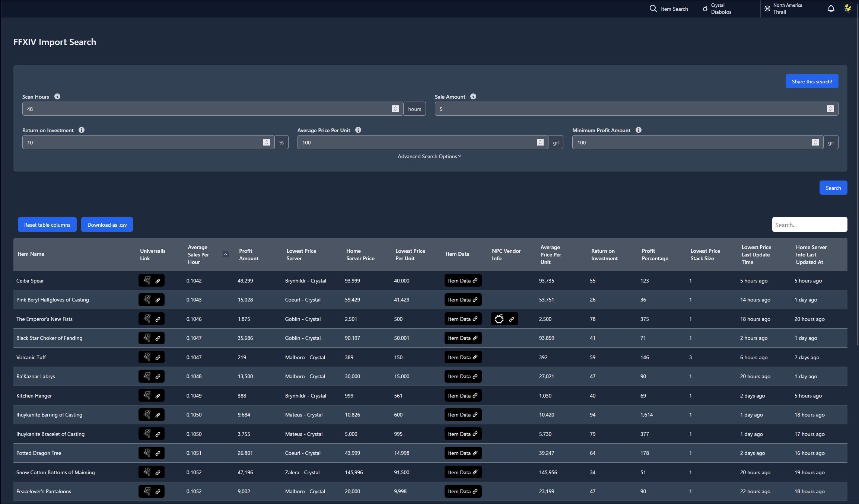Sort by Home Server Price header

coord(360,255)
